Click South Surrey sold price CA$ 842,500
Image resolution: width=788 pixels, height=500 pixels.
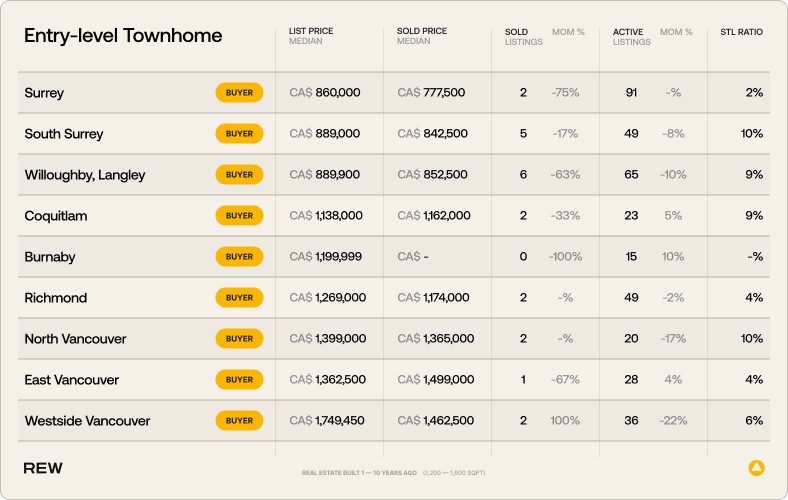[432, 134]
